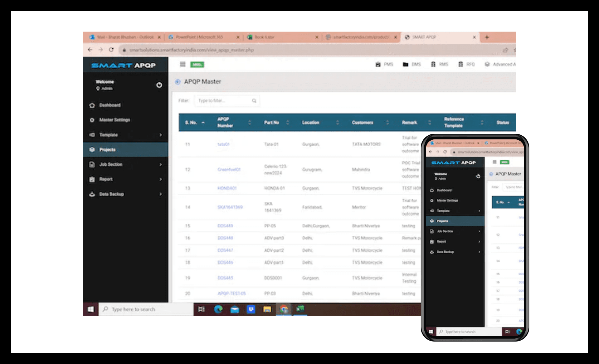The image size is (599, 364).
Task: Open the RFQ icon
Action: [x=461, y=64]
